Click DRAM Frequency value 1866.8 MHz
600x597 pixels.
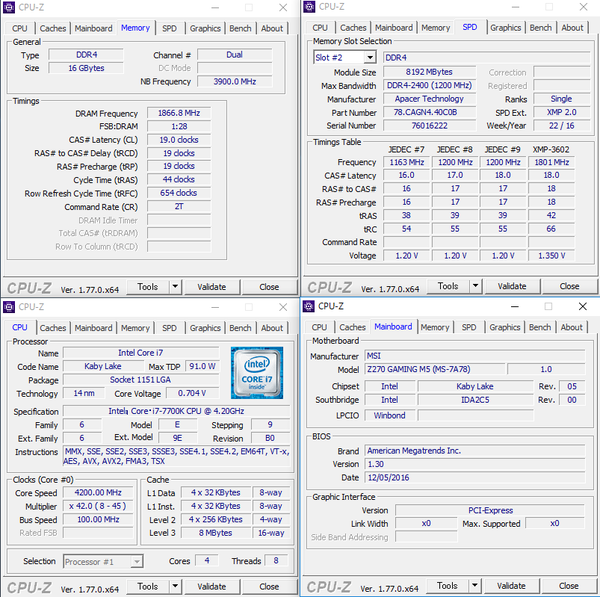click(x=179, y=113)
